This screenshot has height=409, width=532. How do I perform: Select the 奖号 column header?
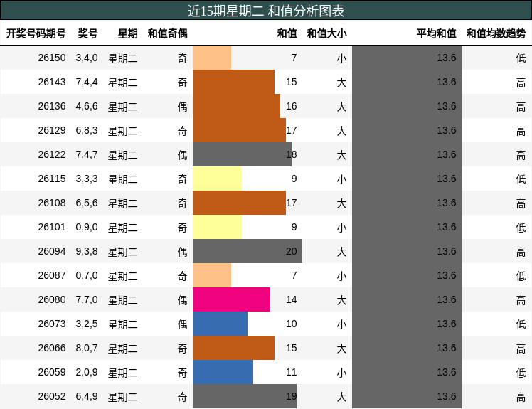click(x=88, y=33)
